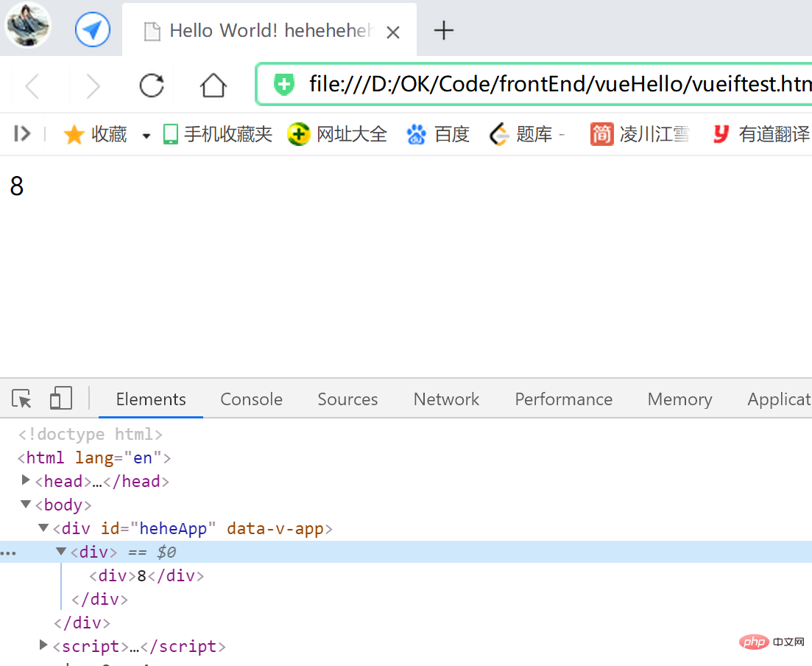Screen dimensions: 812x666
Task: Click the green shield security icon
Action: 283,85
